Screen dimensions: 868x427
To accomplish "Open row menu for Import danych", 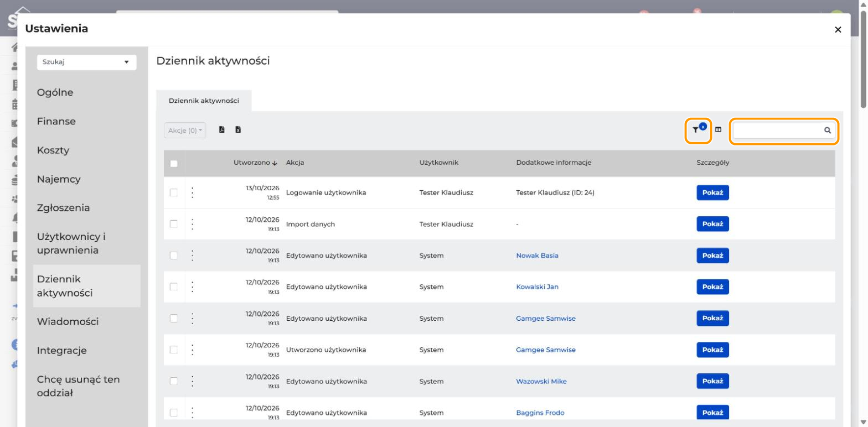I will point(193,224).
